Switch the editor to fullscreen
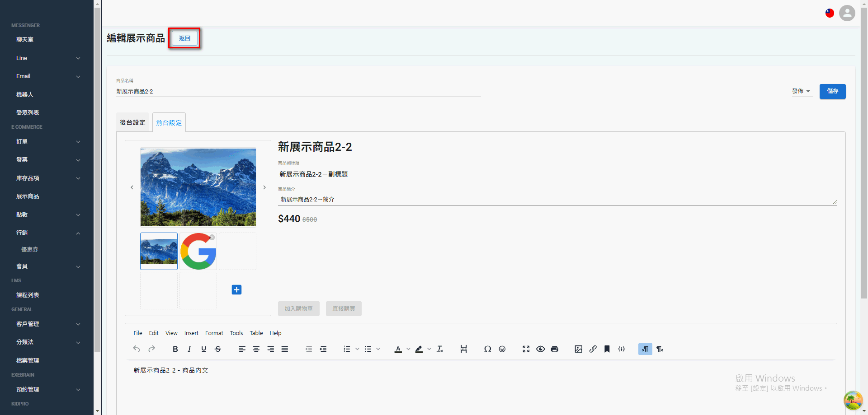Image resolution: width=868 pixels, height=415 pixels. coord(526,349)
